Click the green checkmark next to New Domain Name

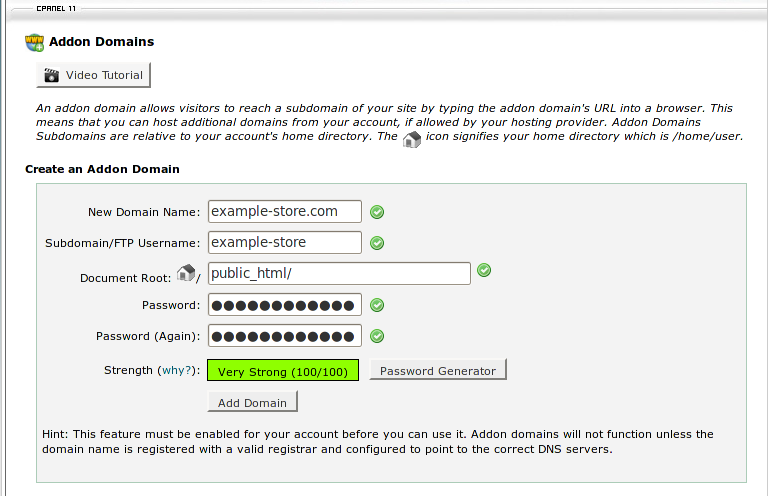pyautogui.click(x=377, y=212)
